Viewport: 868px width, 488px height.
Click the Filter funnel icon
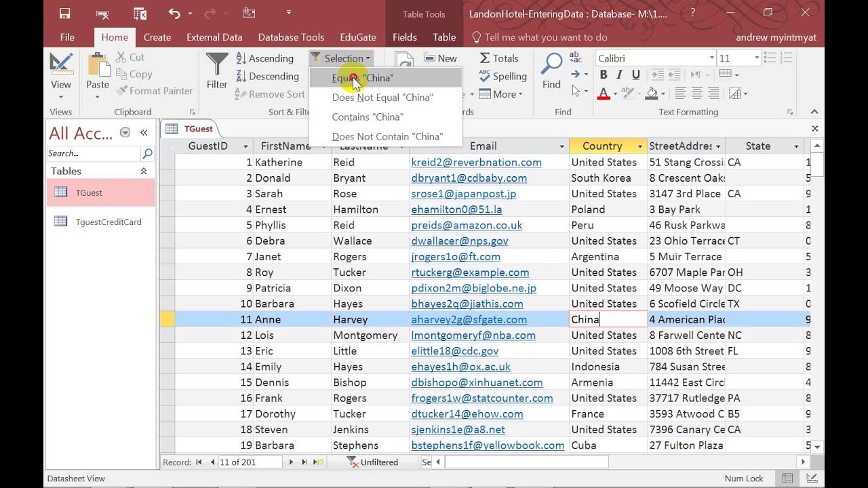[x=217, y=65]
